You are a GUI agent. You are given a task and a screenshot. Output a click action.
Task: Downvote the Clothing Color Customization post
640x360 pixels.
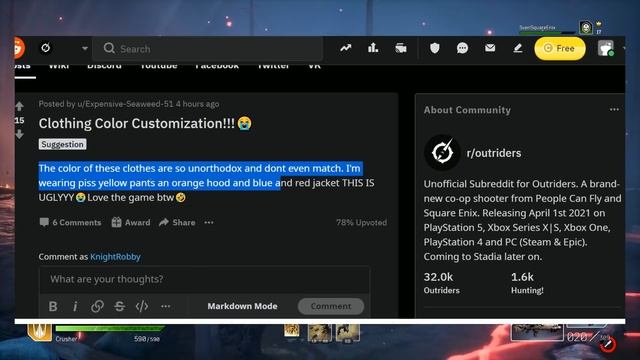tap(19, 134)
